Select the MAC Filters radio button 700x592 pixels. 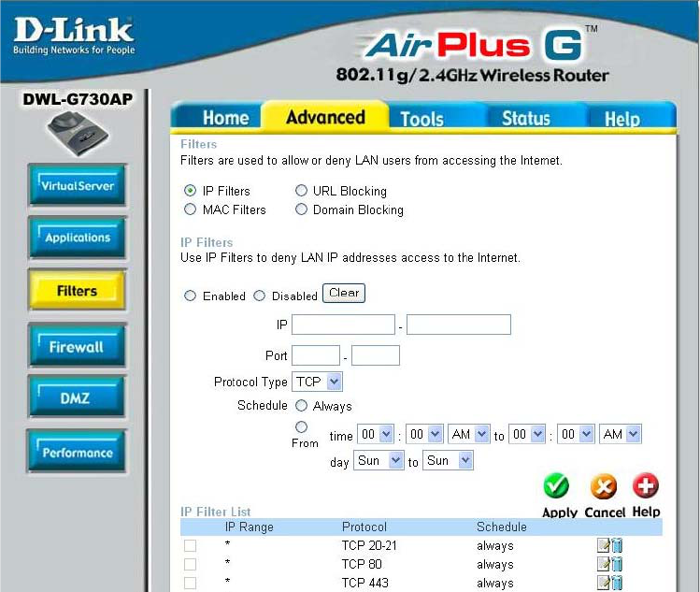[190, 209]
